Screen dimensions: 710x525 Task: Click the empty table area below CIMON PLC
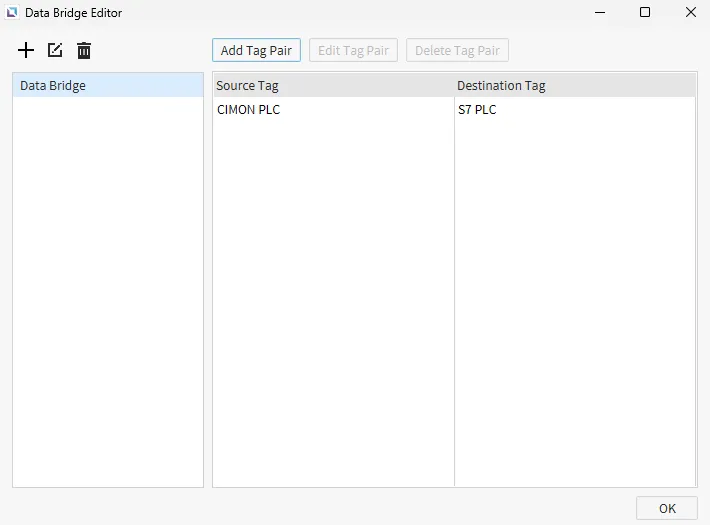333,300
